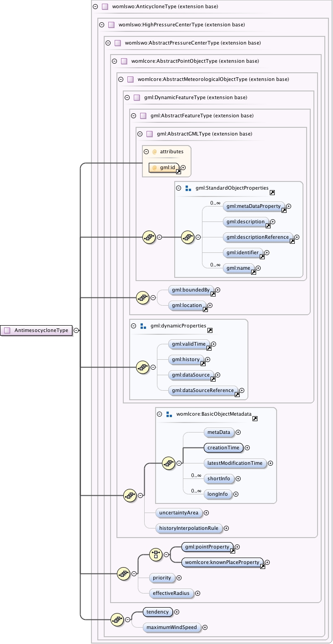Expand the uncertaintyArea element
The image size is (333, 644).
(x=207, y=513)
